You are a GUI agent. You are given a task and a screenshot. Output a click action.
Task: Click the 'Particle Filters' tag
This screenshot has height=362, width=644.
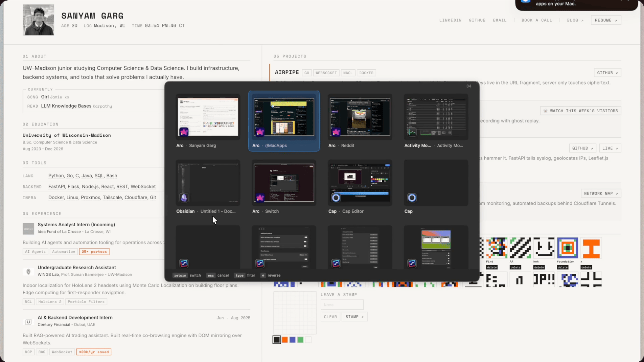[x=86, y=302]
